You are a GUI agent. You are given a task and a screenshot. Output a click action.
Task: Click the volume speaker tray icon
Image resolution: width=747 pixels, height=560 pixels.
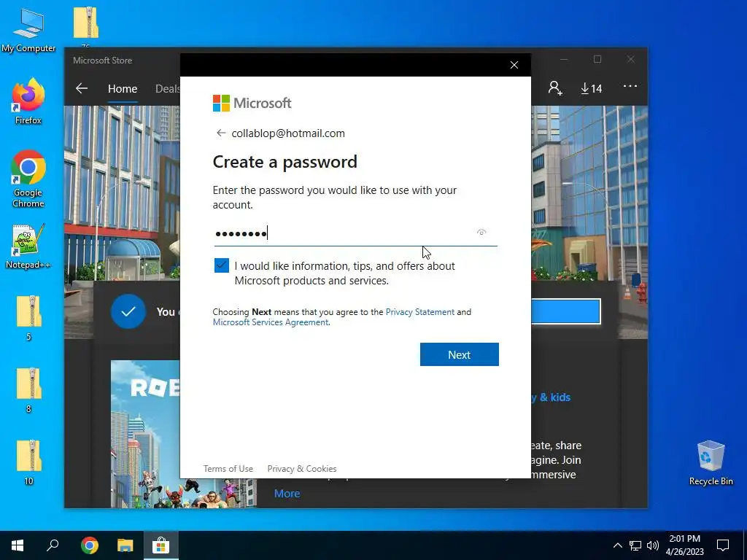click(x=653, y=545)
